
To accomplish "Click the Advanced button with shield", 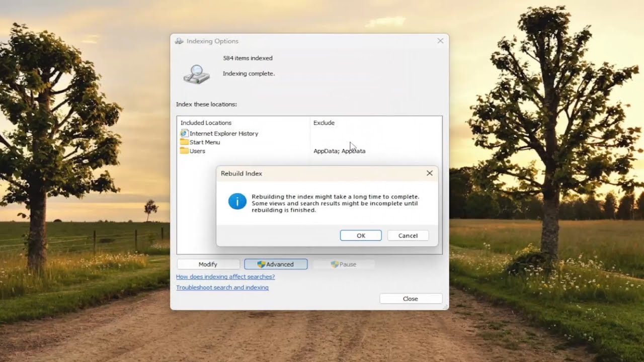I will [276, 264].
